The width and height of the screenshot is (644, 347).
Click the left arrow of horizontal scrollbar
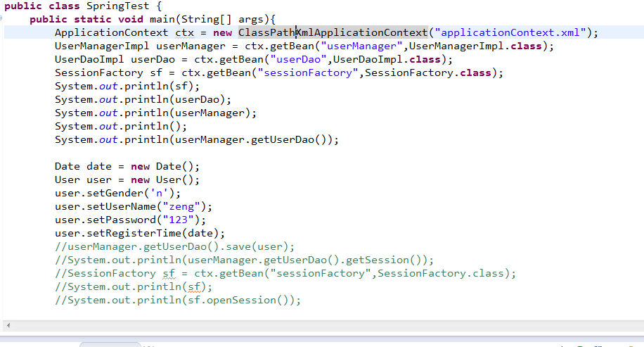(8, 326)
